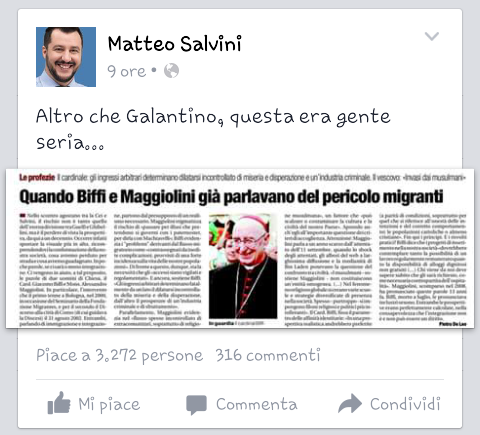Click the cardinal photo in the clipping
This screenshot has height=435, width=480.
(243, 267)
